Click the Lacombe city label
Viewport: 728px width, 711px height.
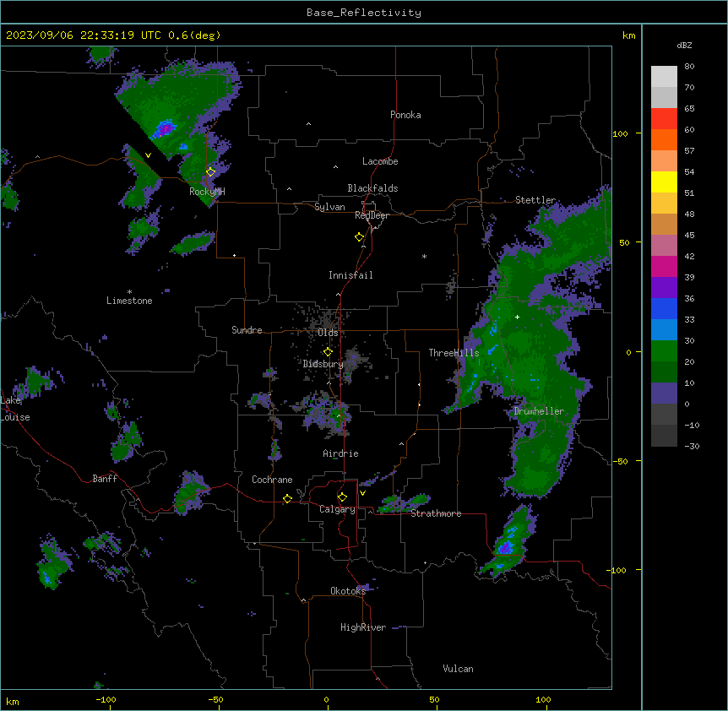pyautogui.click(x=380, y=161)
